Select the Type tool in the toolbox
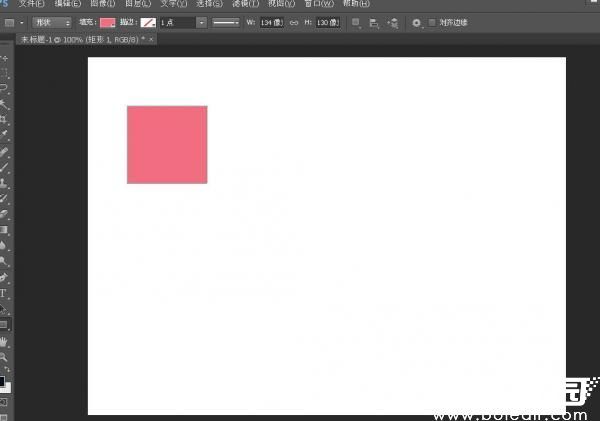Viewport: 600px width, 421px height. pos(4,294)
